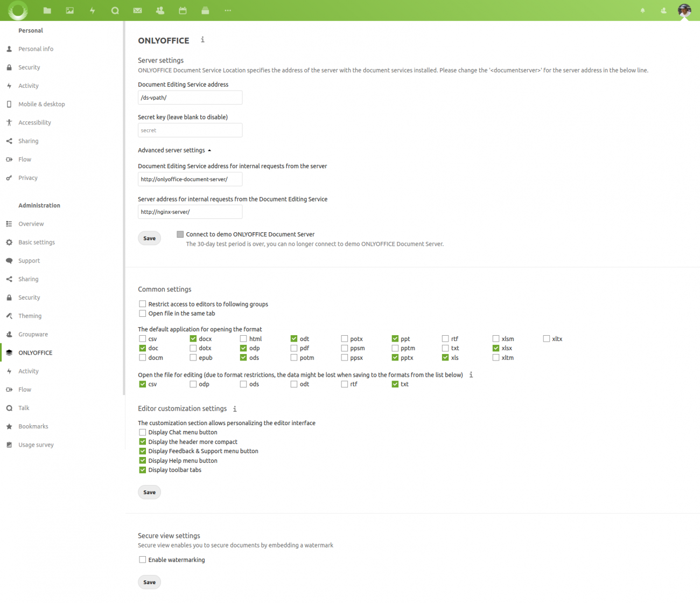
Task: Click the info icon beside the ONLYOFFICE title
Action: point(202,39)
